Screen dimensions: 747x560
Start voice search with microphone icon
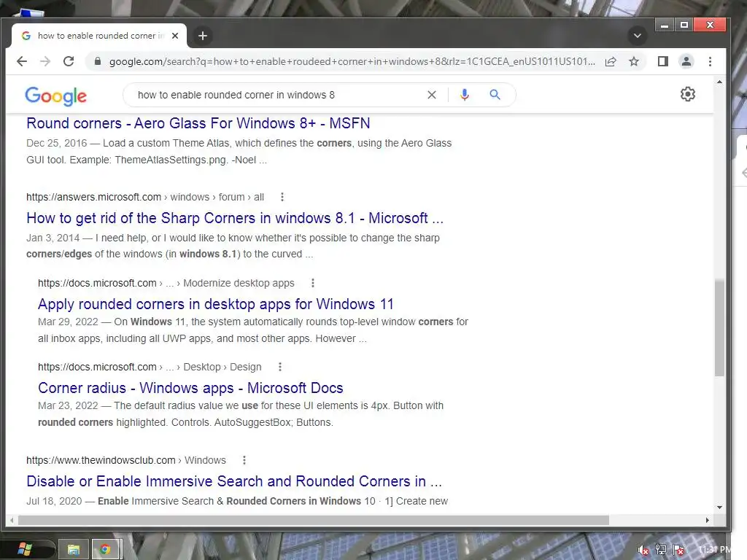(x=465, y=95)
